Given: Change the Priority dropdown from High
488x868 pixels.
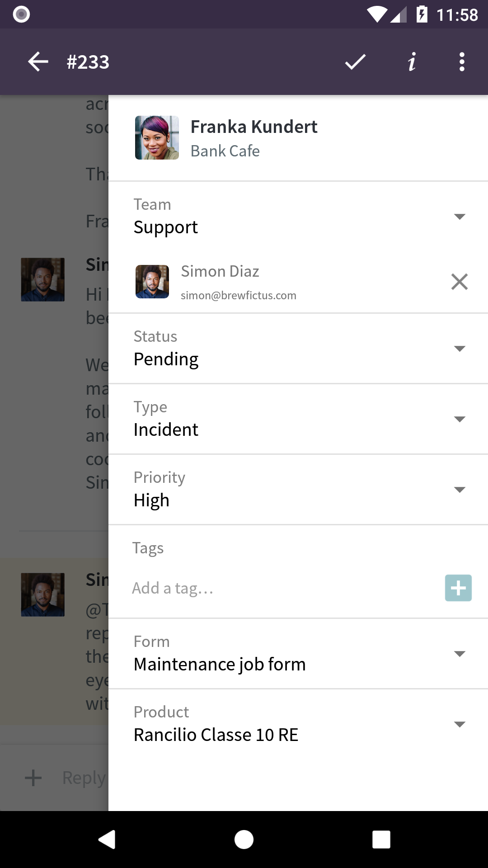Looking at the screenshot, I should pos(298,490).
